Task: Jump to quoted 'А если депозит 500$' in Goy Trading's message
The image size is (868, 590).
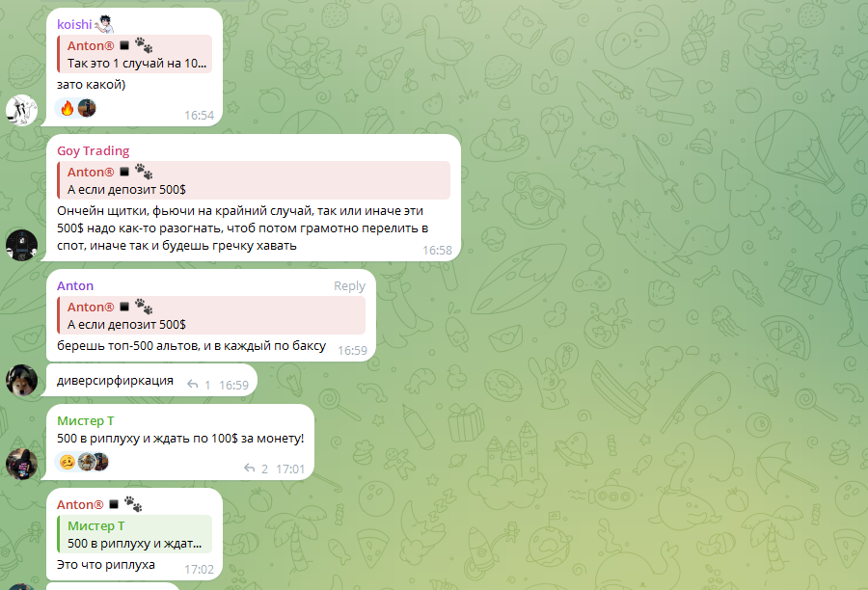Action: coord(254,180)
